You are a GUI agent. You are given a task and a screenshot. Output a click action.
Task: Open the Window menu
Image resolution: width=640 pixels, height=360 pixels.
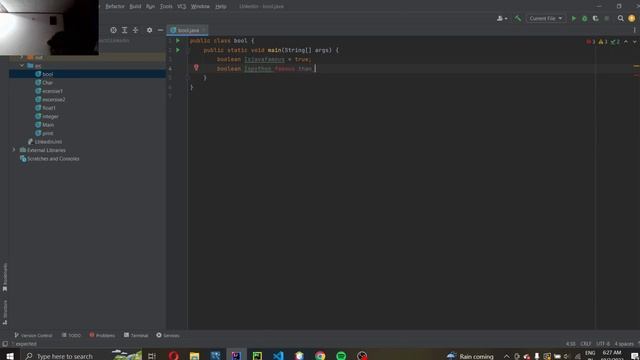tap(200, 7)
